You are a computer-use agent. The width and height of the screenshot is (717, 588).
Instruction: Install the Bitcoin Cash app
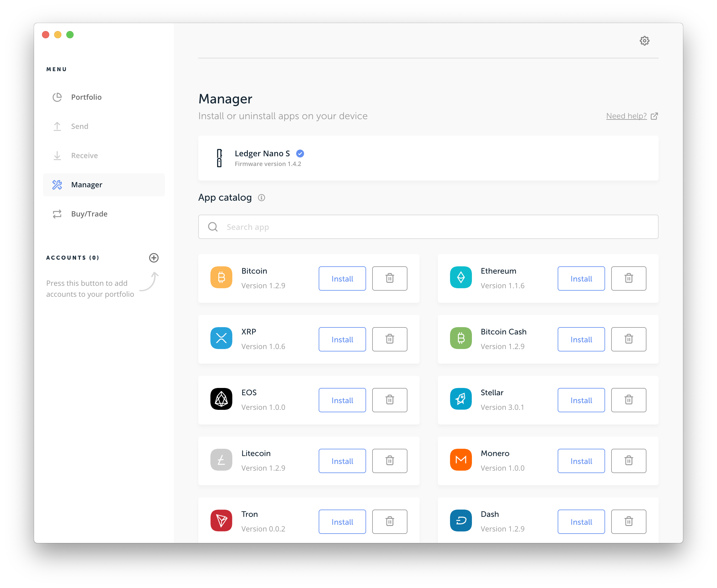tap(581, 339)
